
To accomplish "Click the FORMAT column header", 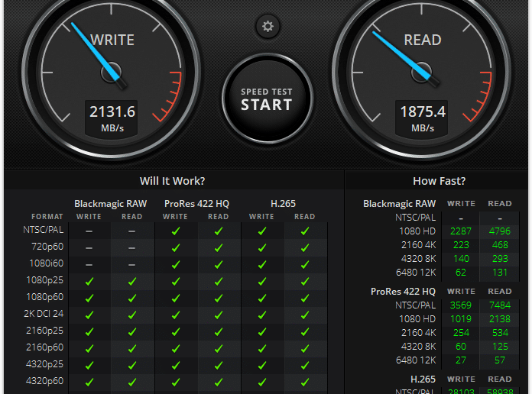I will click(x=47, y=217).
